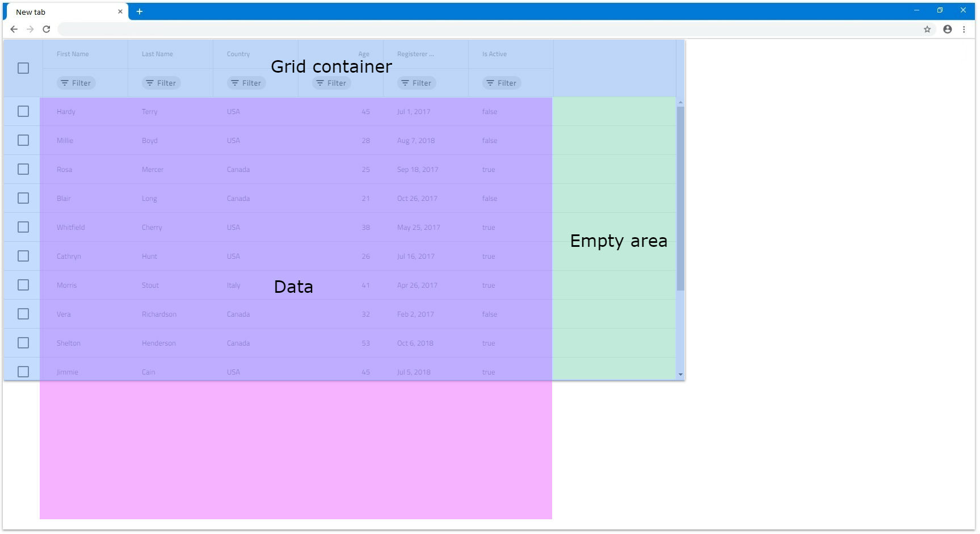Tick the checkbox for Vera Richardson row
This screenshot has height=534, width=980.
pos(23,314)
